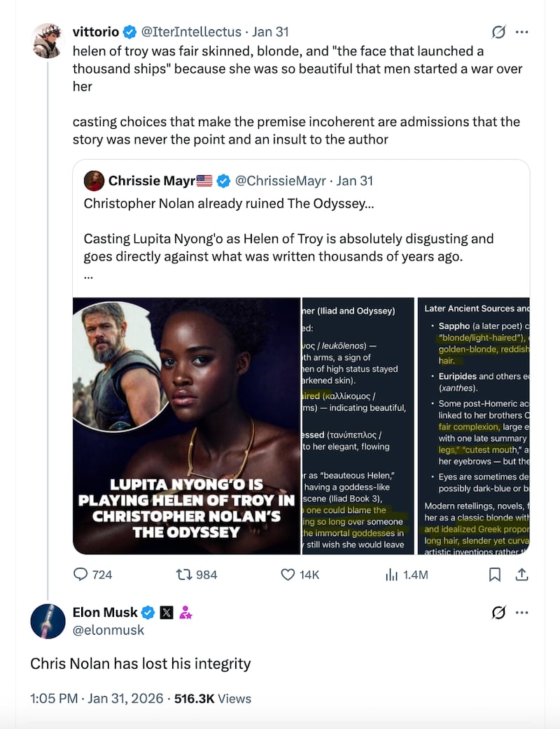The image size is (560, 729).
Task: Share vittorio's tweet using the upload icon
Action: click(521, 574)
